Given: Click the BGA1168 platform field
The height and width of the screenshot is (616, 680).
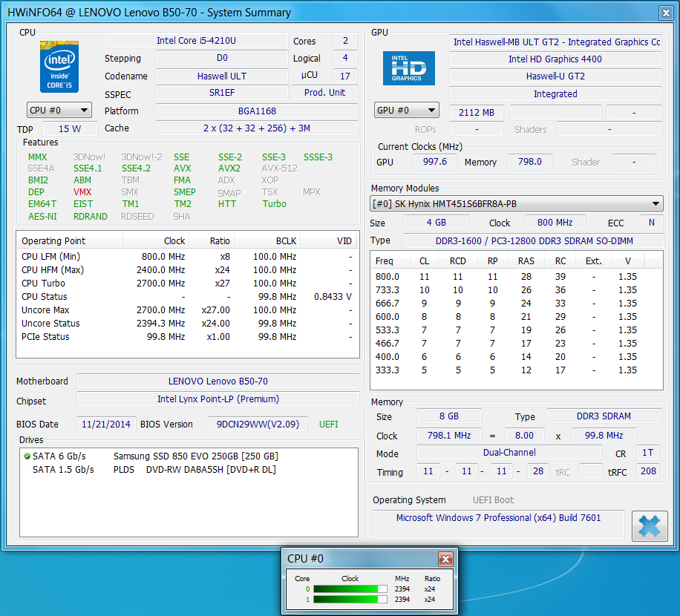Looking at the screenshot, I should pos(257,111).
